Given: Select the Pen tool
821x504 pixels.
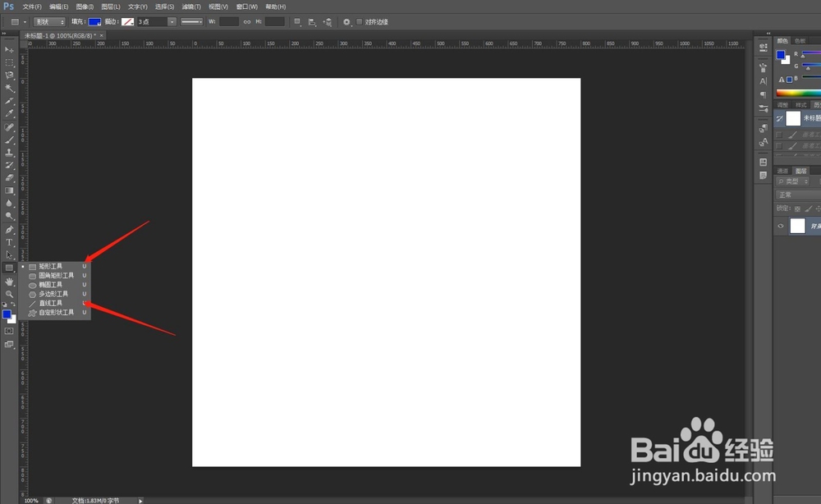Looking at the screenshot, I should coord(9,230).
